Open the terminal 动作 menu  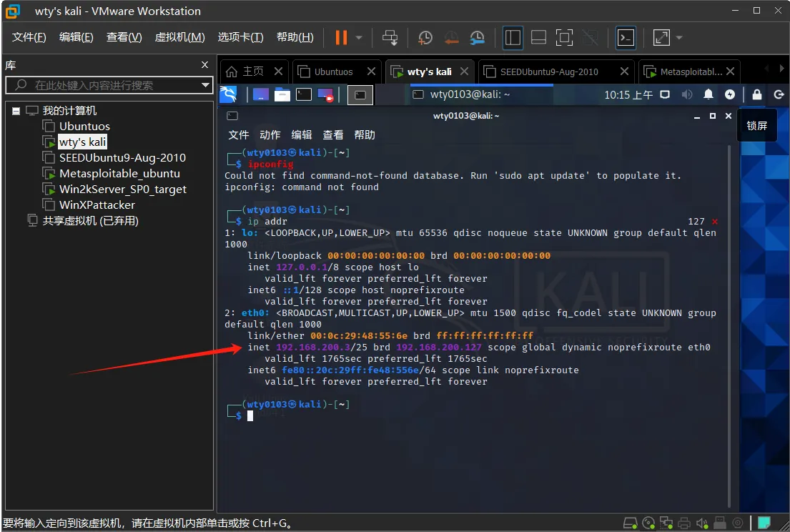pos(270,134)
